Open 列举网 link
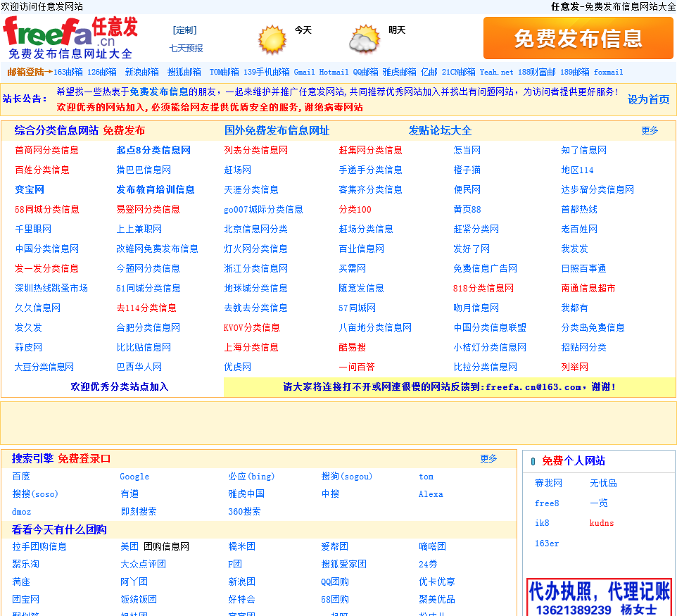The height and width of the screenshot is (616, 677). (575, 367)
